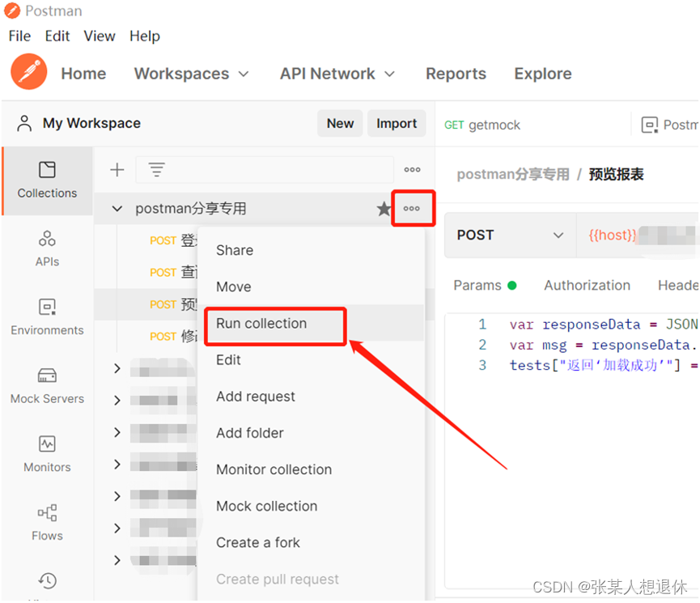The image size is (700, 603).
Task: Switch to the GET getmock tab
Action: 482,125
